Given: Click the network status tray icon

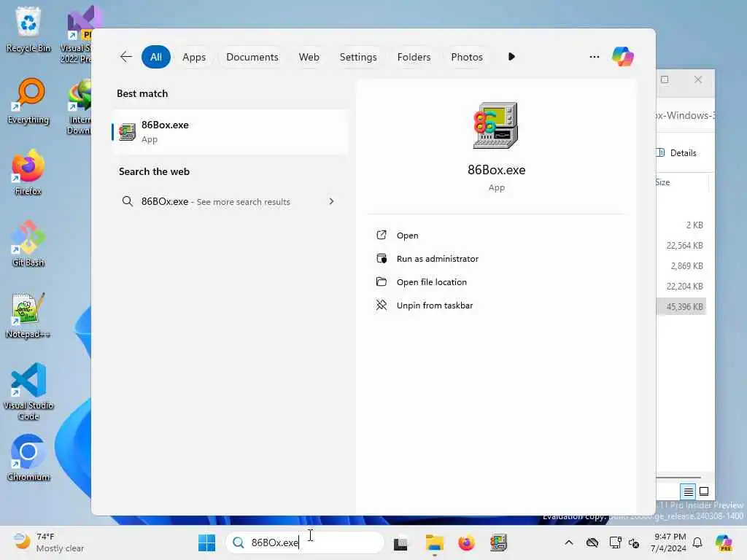Looking at the screenshot, I should [634, 542].
